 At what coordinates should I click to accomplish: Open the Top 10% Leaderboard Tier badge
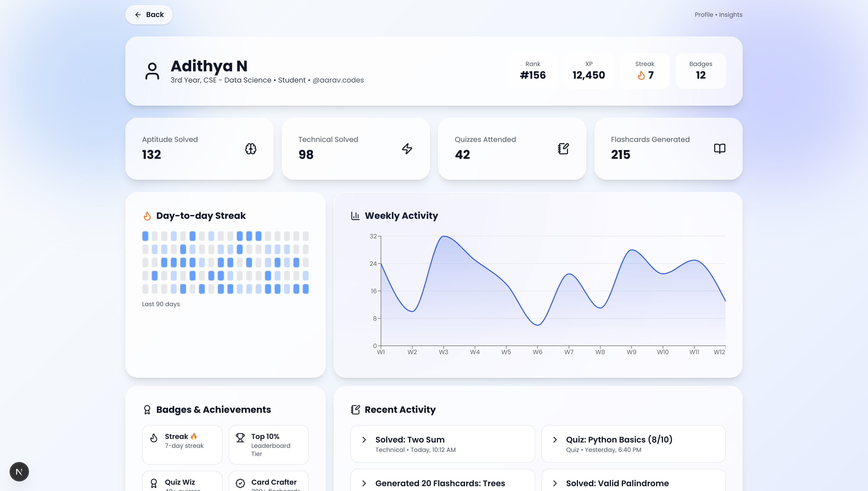pyautogui.click(x=268, y=445)
